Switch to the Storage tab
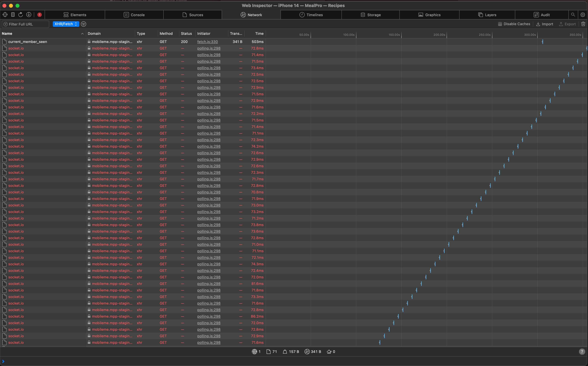Viewport: 588px width, 366px height. pos(370,15)
